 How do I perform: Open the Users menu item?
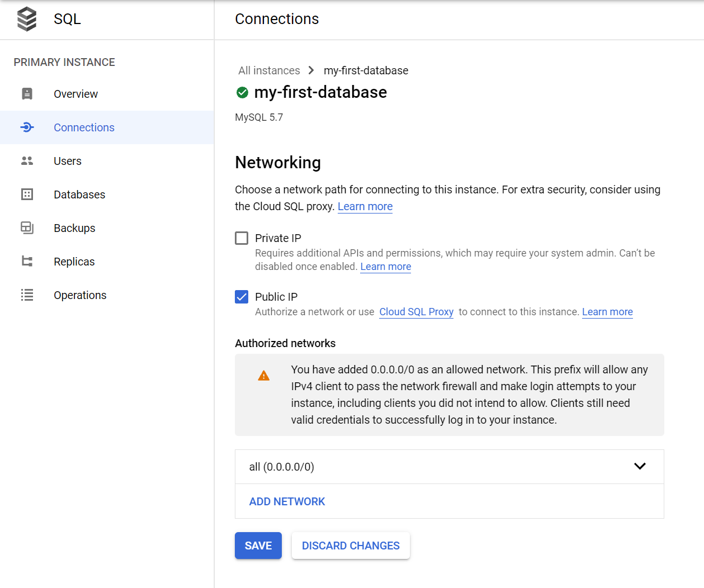click(x=68, y=161)
